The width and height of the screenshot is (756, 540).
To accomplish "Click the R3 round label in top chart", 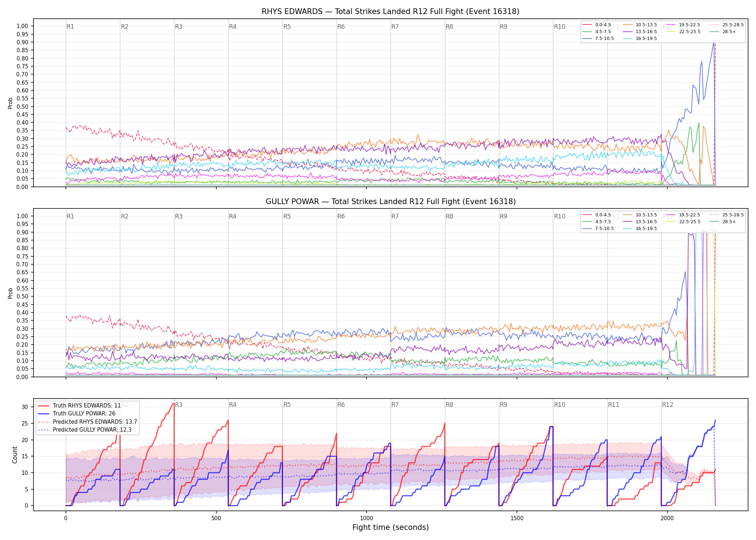I will (x=179, y=27).
